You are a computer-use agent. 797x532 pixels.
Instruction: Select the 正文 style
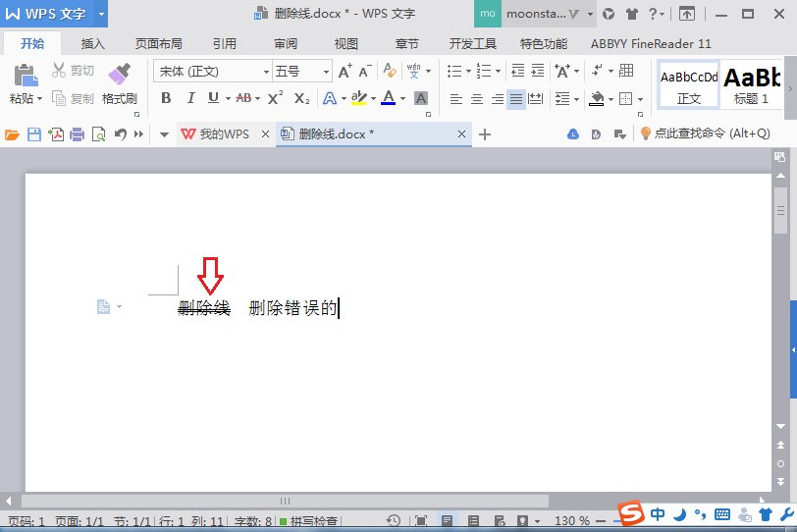[689, 84]
